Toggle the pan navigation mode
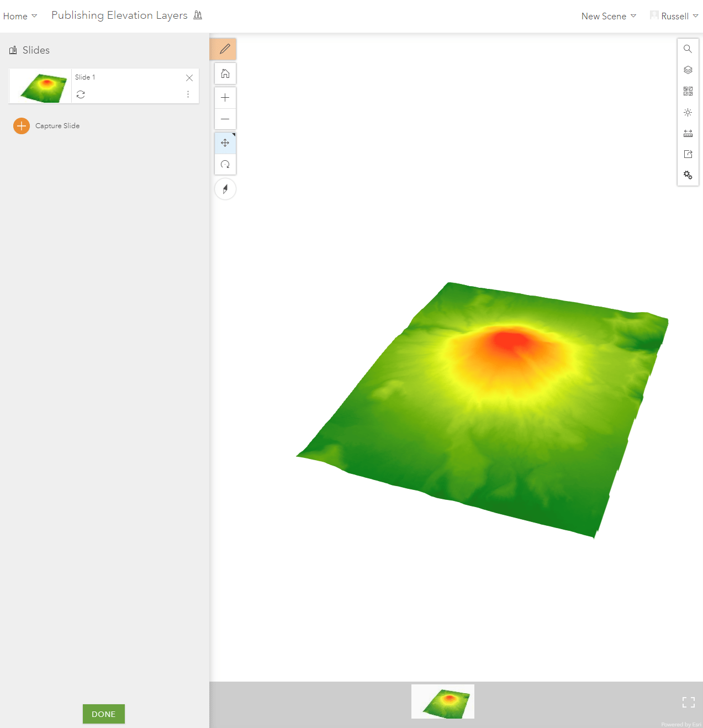 coord(225,143)
